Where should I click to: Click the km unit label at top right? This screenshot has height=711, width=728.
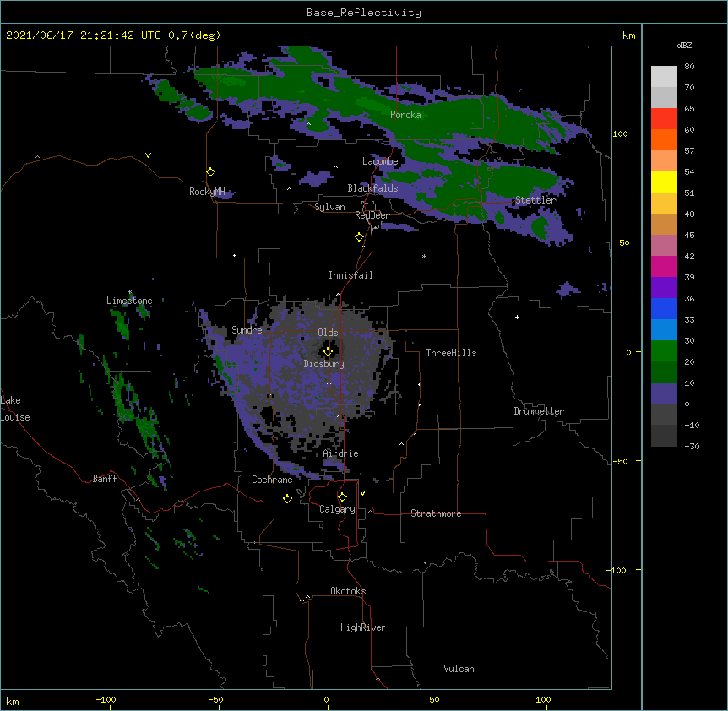628,35
